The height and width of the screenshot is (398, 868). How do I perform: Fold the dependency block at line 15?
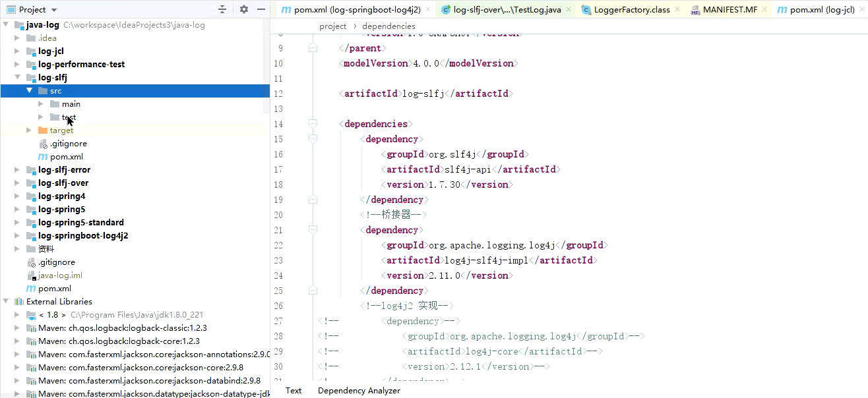pyautogui.click(x=313, y=139)
